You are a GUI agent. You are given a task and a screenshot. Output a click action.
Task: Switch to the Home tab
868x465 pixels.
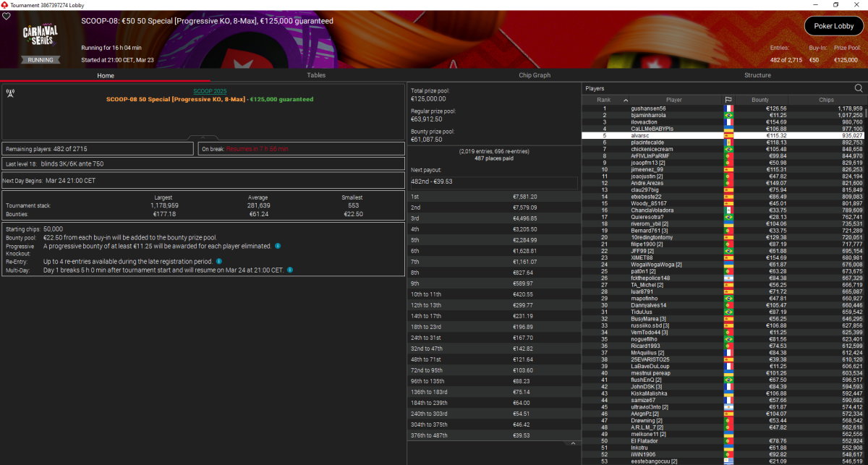(x=106, y=75)
